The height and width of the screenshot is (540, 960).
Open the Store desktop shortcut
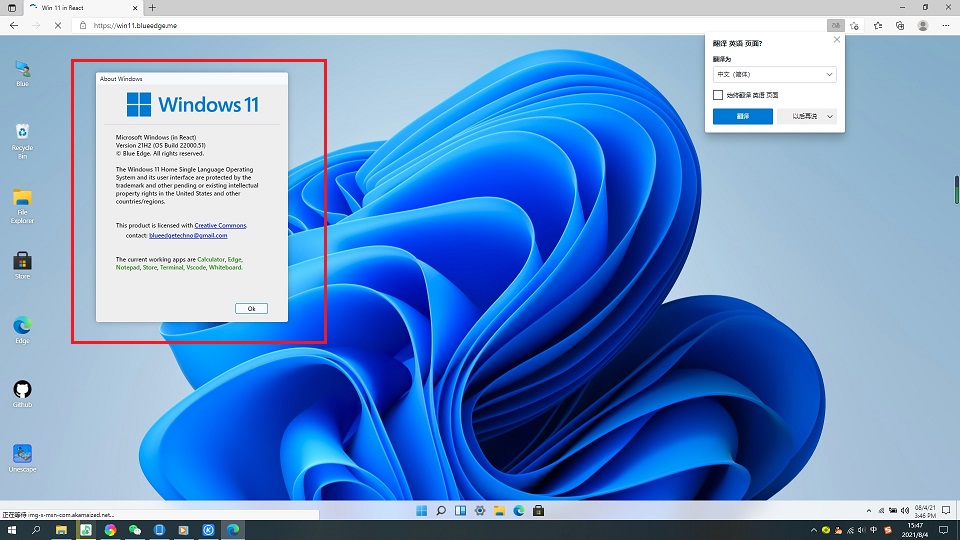(x=23, y=265)
